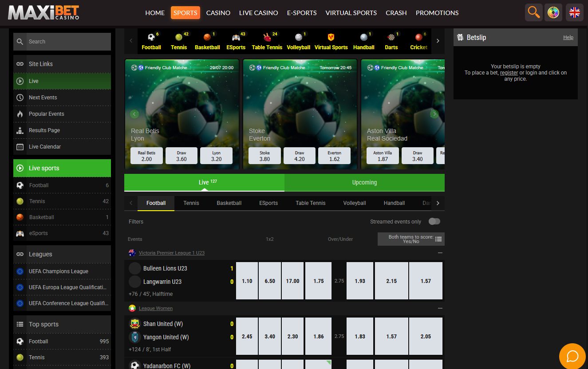Click the register link in the betslip

pyautogui.click(x=509, y=73)
